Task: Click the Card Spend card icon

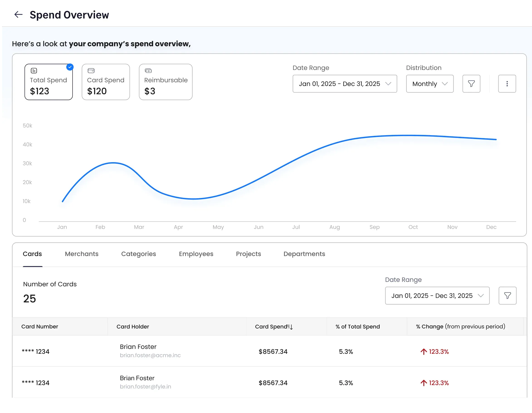Action: [x=91, y=71]
